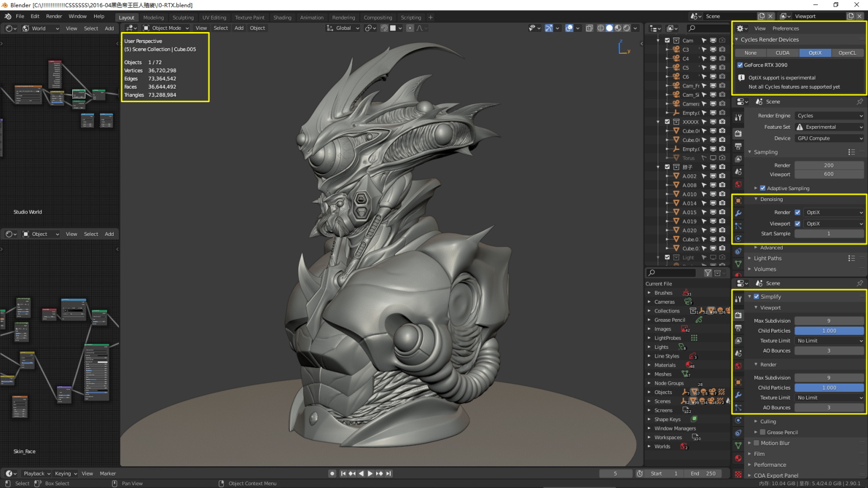Enable the Grease Pencil checkbox
The image size is (868, 488).
pos(763,432)
